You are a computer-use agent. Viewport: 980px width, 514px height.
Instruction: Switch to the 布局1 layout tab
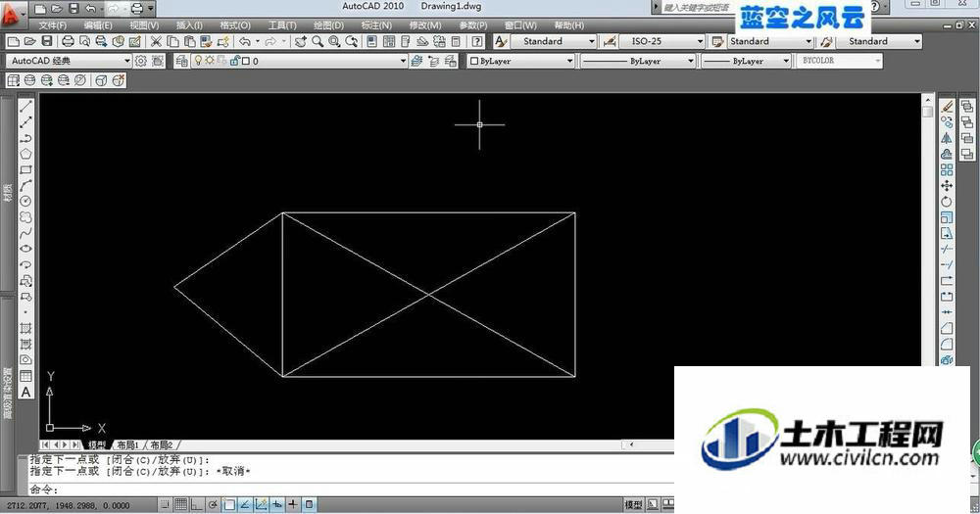pyautogui.click(x=128, y=444)
